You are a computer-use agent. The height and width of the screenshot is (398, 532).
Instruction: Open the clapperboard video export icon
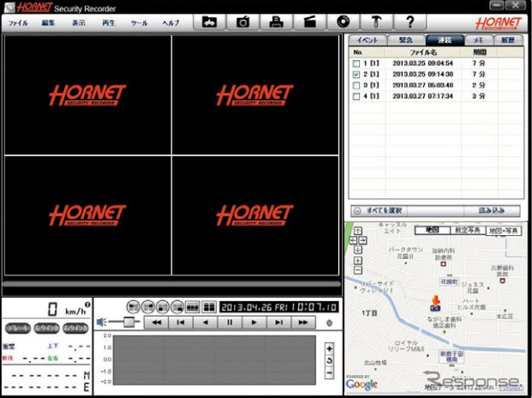pyautogui.click(x=309, y=22)
